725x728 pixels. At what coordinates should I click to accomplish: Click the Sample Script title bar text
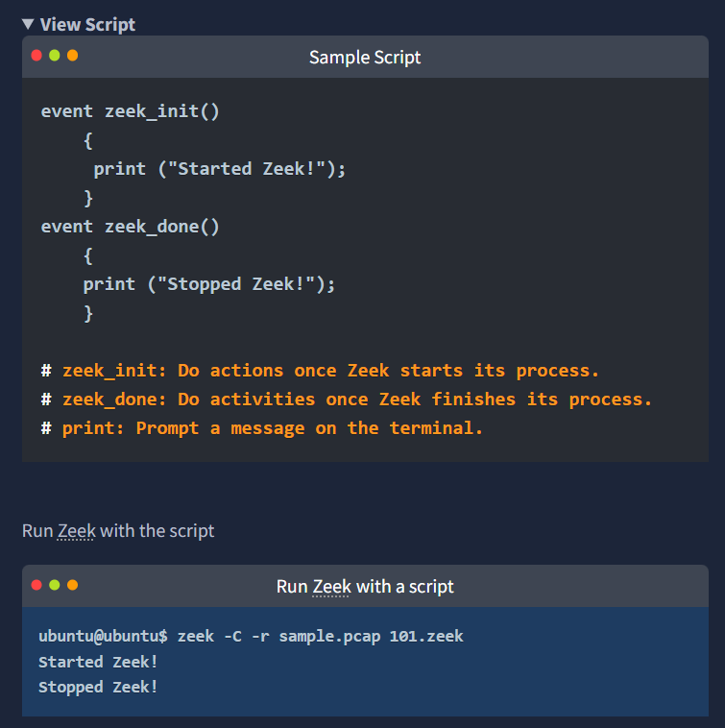(x=365, y=58)
